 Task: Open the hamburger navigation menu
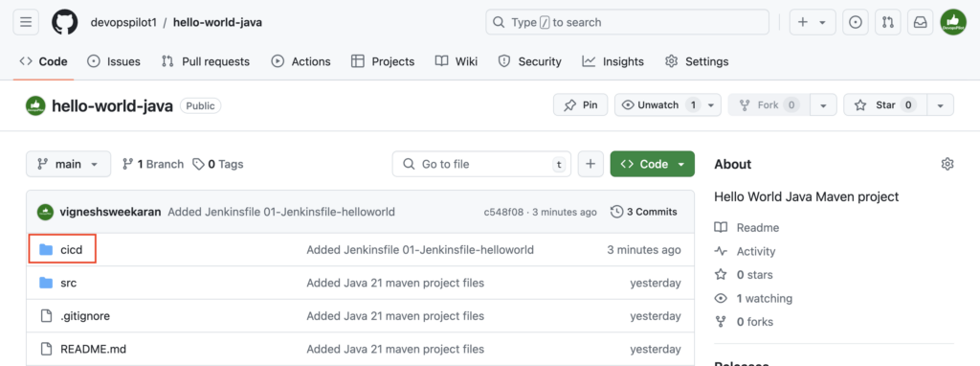point(26,22)
